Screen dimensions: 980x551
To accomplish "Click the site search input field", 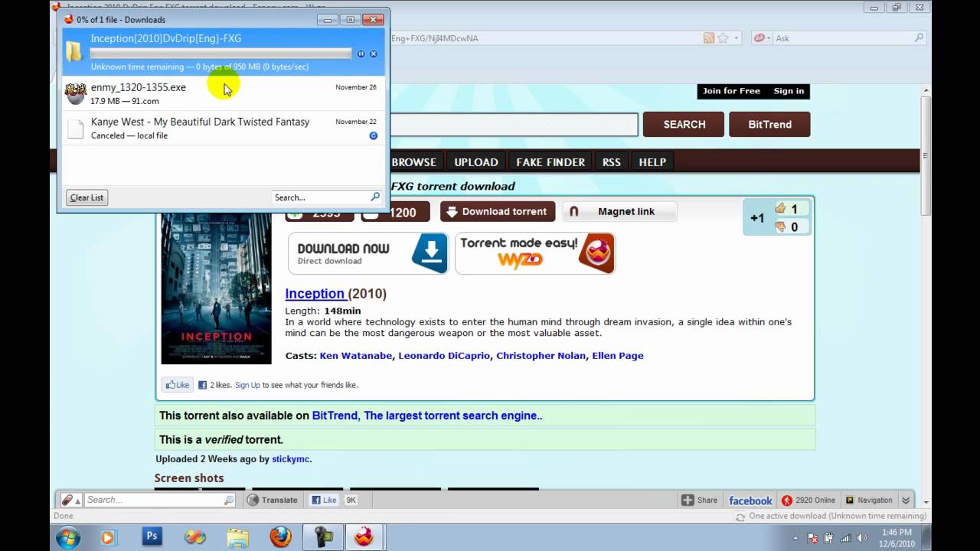I will [x=514, y=124].
